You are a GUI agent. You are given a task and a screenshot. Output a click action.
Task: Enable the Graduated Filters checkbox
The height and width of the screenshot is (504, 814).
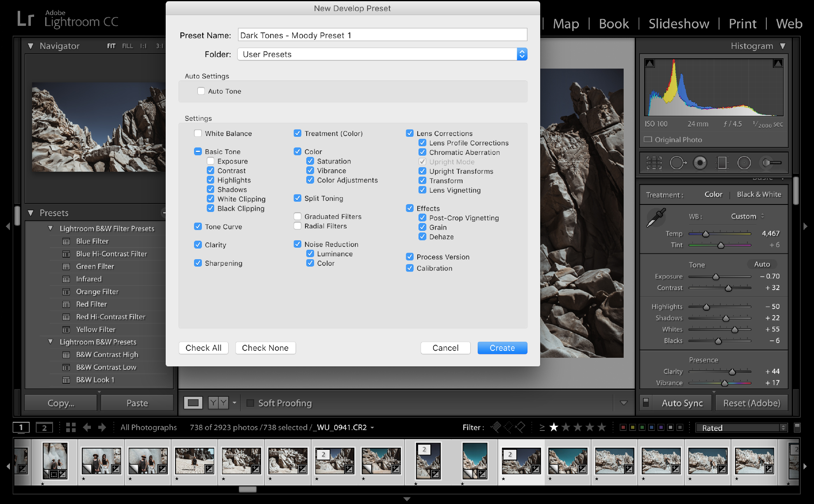point(298,216)
